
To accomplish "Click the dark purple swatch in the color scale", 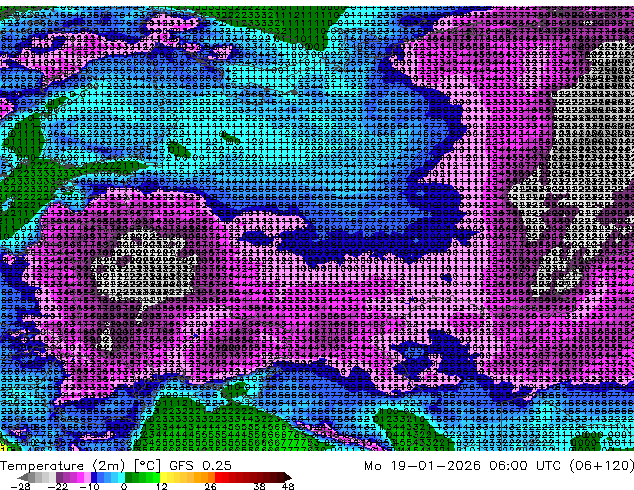I will (59, 477).
